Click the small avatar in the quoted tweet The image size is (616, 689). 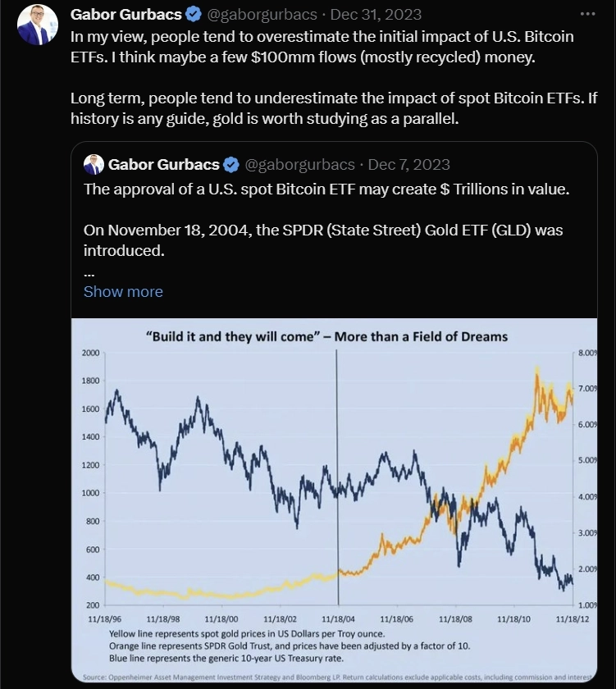pos(94,164)
